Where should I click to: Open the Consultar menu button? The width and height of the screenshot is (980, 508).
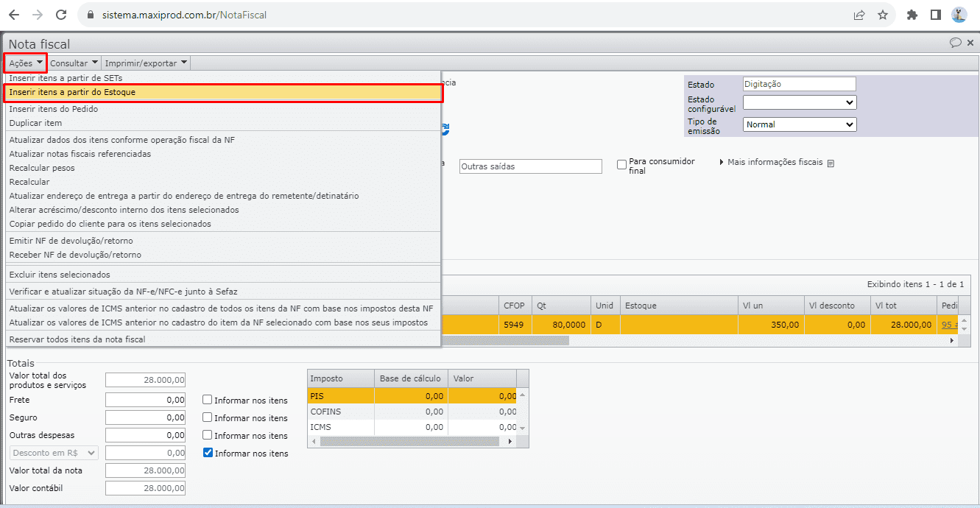(x=74, y=63)
